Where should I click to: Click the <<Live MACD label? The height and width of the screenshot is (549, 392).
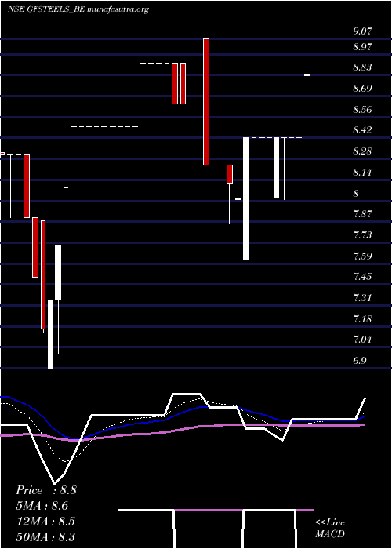click(330, 529)
